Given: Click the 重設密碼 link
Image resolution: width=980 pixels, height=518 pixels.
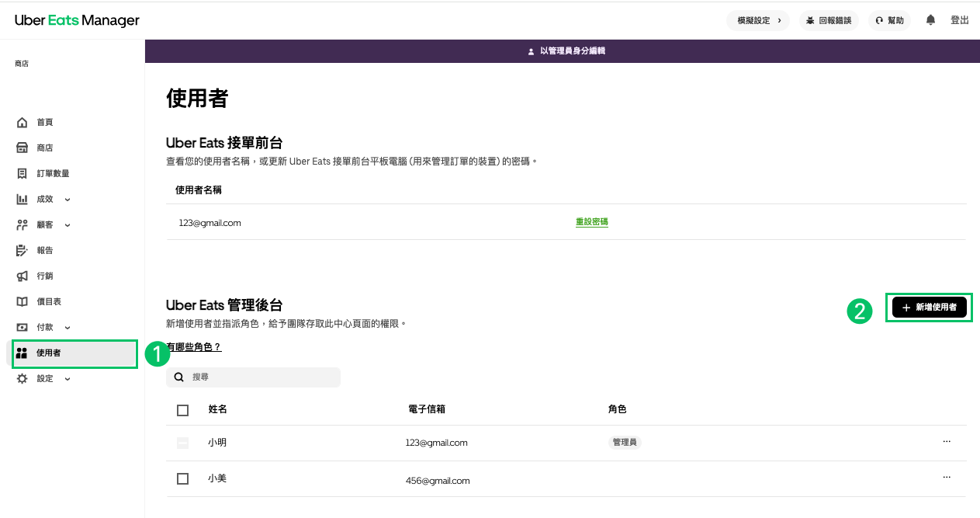Looking at the screenshot, I should [591, 222].
